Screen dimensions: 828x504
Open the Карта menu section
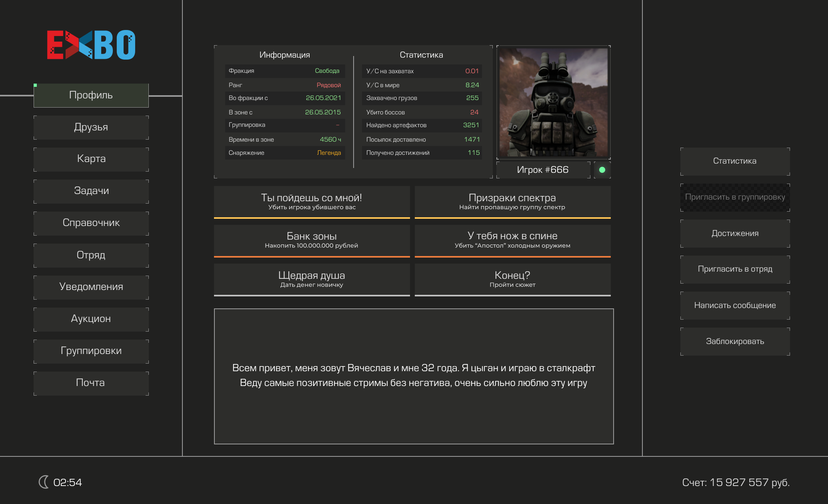click(x=91, y=159)
